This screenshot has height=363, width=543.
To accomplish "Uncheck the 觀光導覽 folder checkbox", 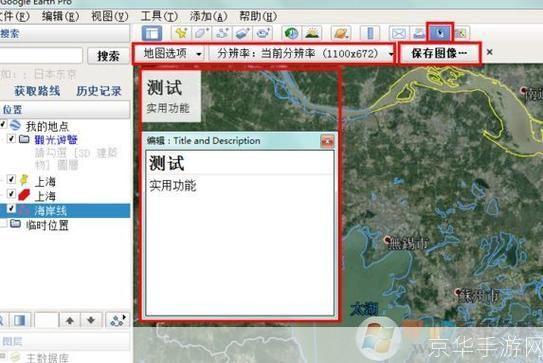I will (x=11, y=139).
